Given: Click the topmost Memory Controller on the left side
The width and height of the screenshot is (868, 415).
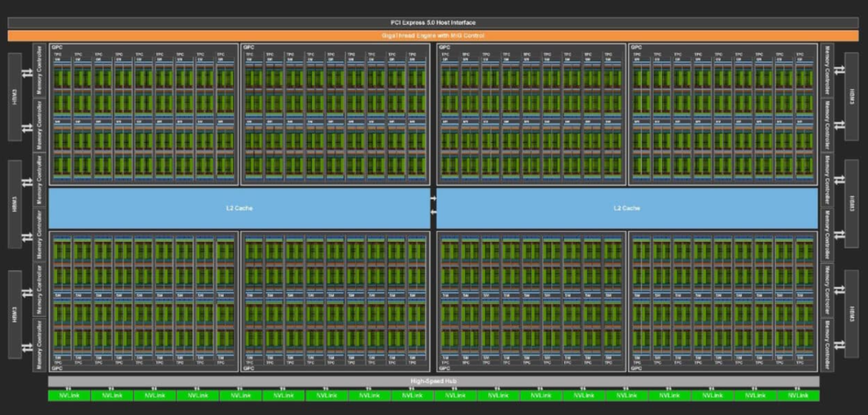Looking at the screenshot, I should (x=39, y=71).
